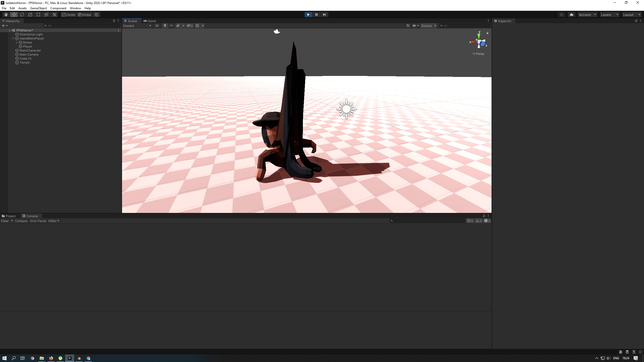This screenshot has width=644, height=362.
Task: Open Collaborate services icon
Action: click(x=561, y=15)
